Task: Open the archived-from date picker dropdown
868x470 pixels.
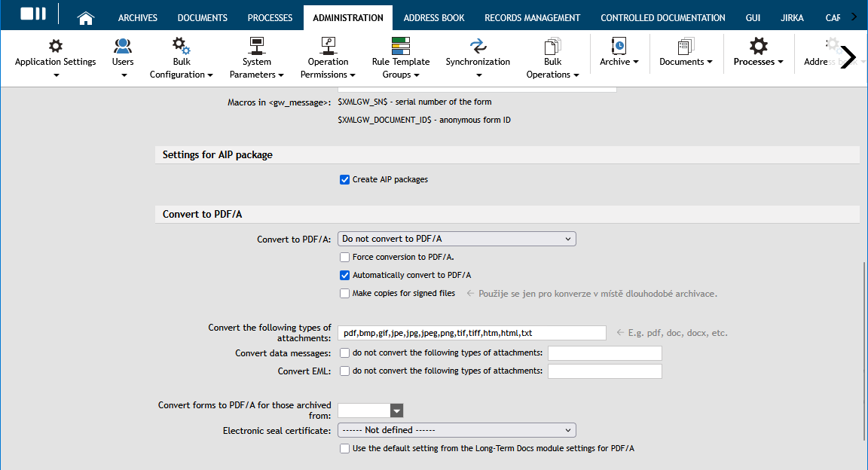Action: coord(397,410)
